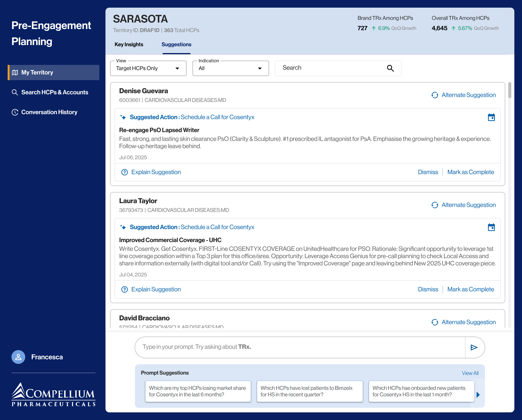Click sparkle icon on Laura Taylor's Suggested Action

[123, 227]
